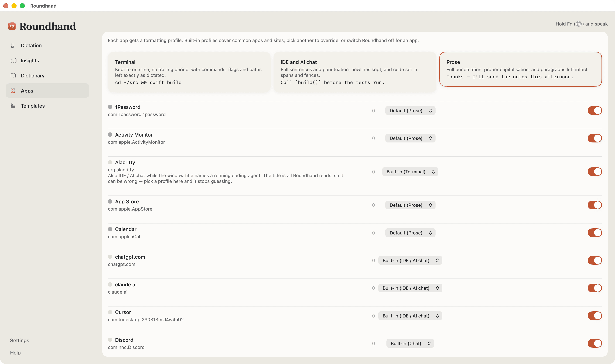Open the profile dropdown for 1Password
The height and width of the screenshot is (364, 615).
(410, 111)
